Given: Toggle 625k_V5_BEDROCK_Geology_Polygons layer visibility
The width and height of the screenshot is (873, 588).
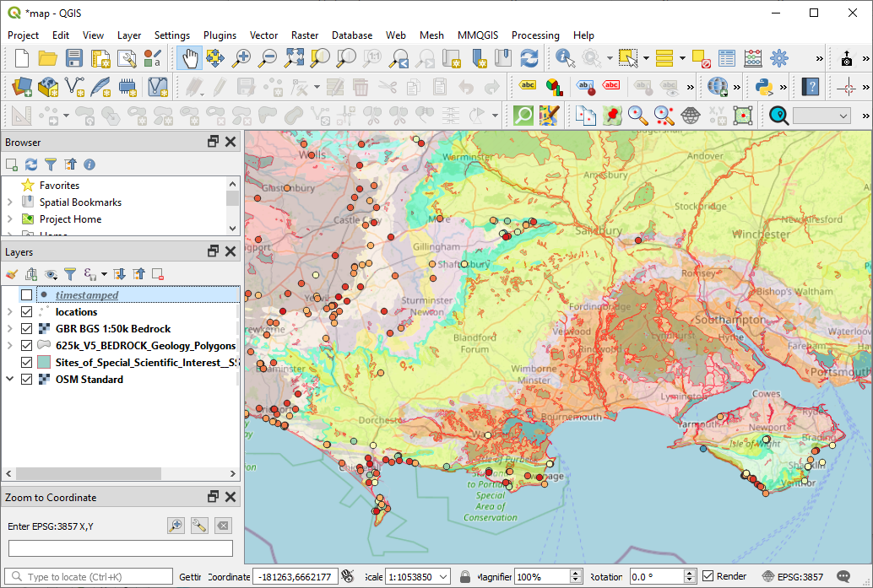Looking at the screenshot, I should (26, 345).
